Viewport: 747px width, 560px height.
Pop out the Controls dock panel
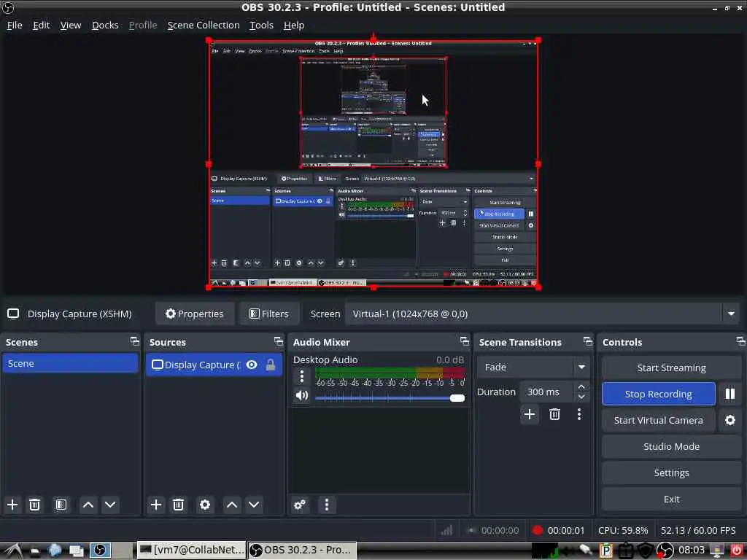[x=741, y=341]
